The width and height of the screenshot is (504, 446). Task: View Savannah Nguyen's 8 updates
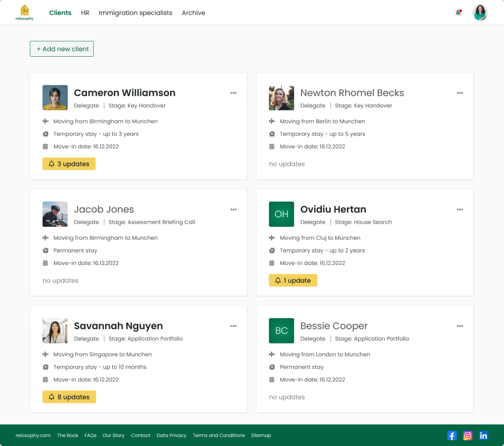pyautogui.click(x=69, y=397)
